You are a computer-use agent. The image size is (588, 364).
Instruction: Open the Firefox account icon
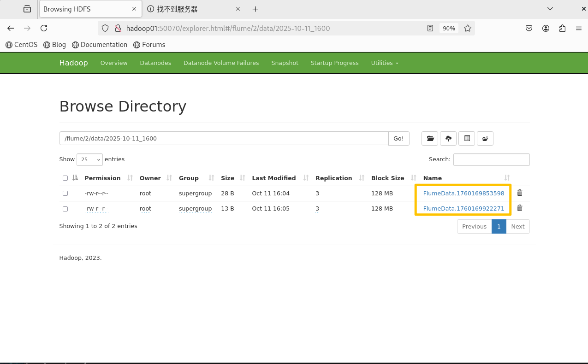(x=546, y=28)
